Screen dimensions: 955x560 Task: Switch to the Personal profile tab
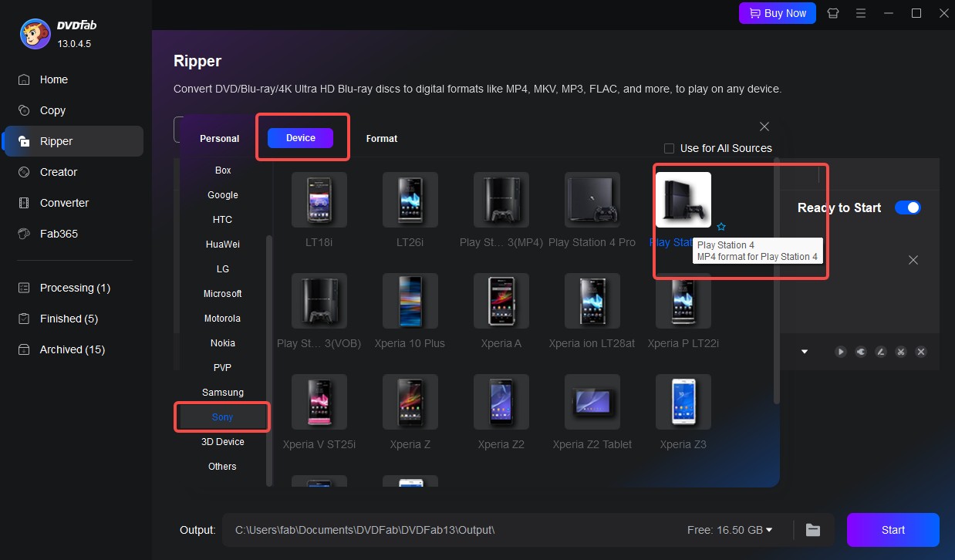[219, 139]
